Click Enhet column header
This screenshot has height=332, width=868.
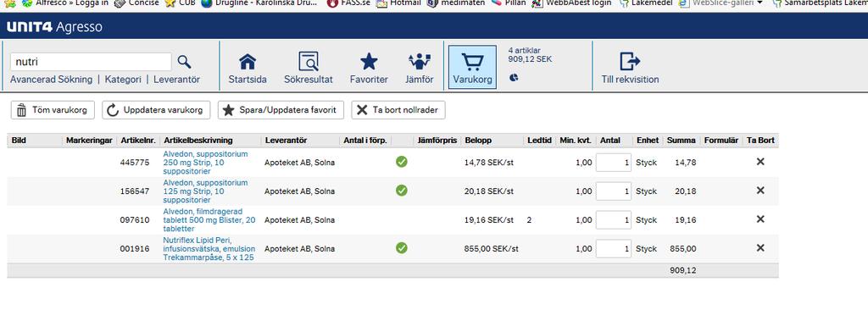(647, 141)
